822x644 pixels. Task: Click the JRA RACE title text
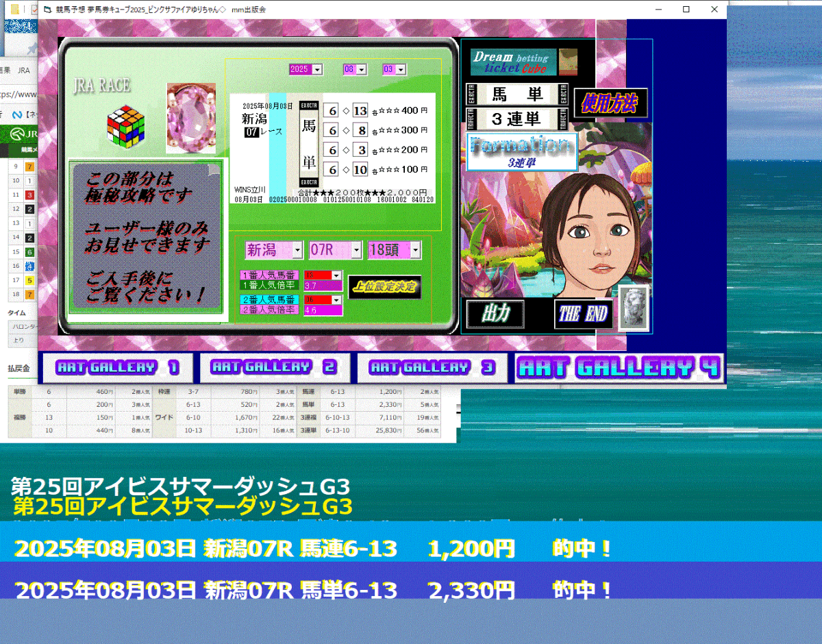(x=101, y=86)
